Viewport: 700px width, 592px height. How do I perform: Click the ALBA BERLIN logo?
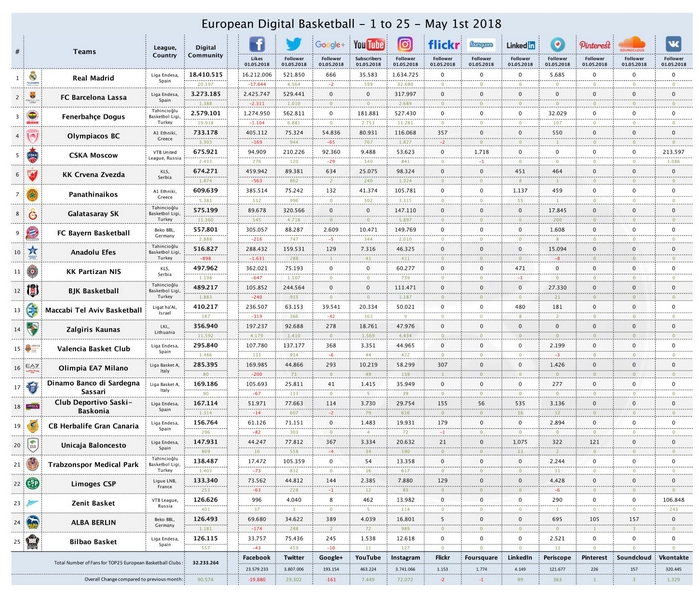pyautogui.click(x=33, y=522)
